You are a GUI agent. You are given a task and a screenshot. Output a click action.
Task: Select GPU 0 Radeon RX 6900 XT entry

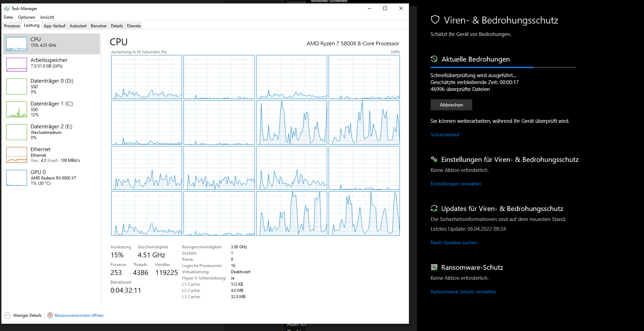[x=52, y=177]
